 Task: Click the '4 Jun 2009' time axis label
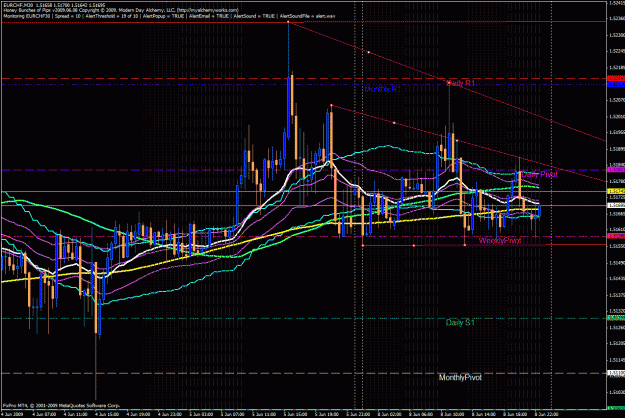(12, 414)
